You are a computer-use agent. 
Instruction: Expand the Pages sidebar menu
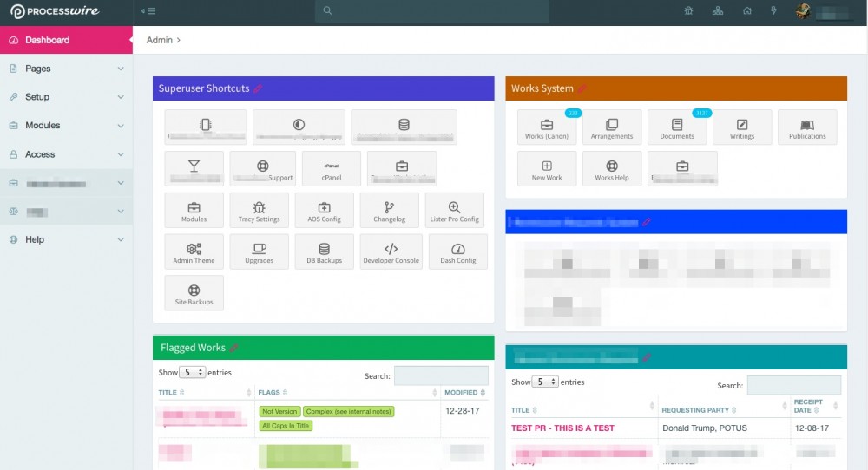[66, 69]
